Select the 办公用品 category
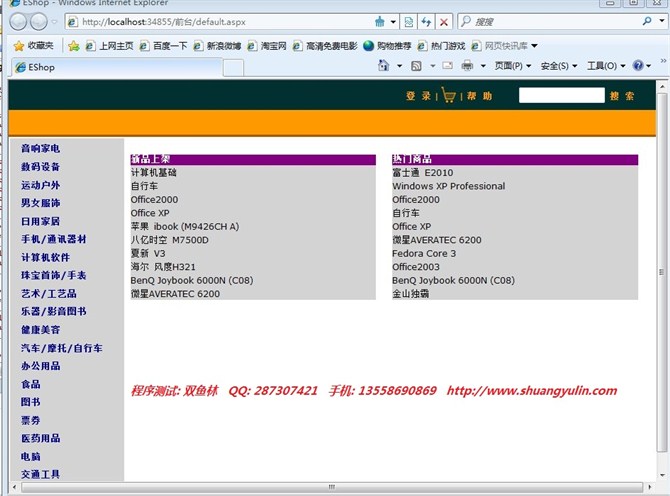Image resolution: width=670 pixels, height=496 pixels. tap(41, 366)
